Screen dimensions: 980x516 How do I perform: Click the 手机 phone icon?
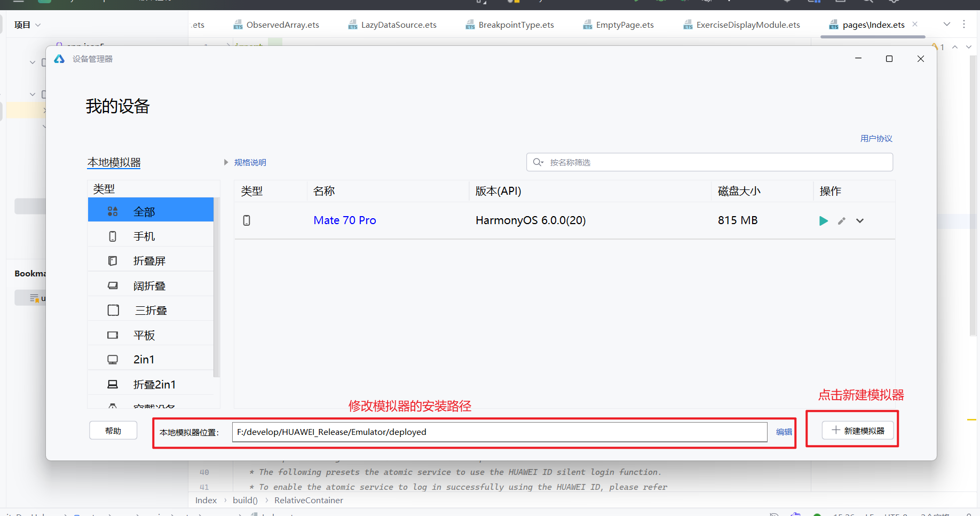tap(113, 236)
